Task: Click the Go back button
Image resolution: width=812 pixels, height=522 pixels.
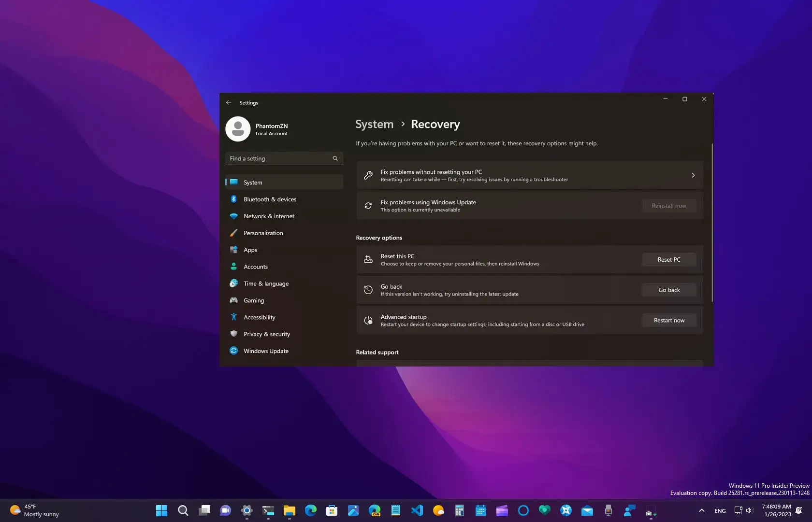Action: 669,290
